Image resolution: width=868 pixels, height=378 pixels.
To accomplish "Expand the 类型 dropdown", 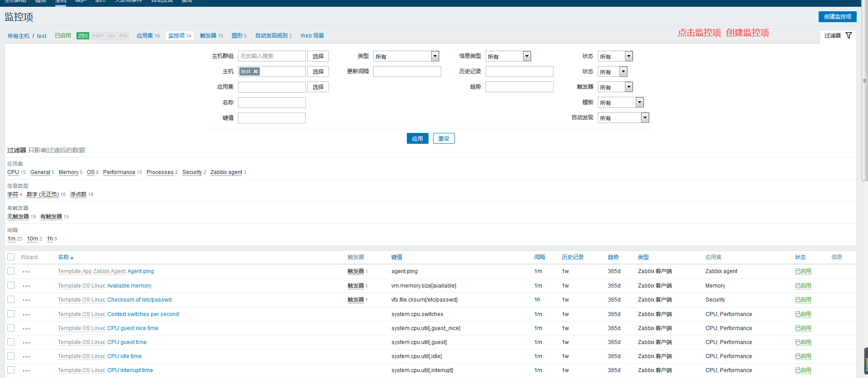I will 435,56.
